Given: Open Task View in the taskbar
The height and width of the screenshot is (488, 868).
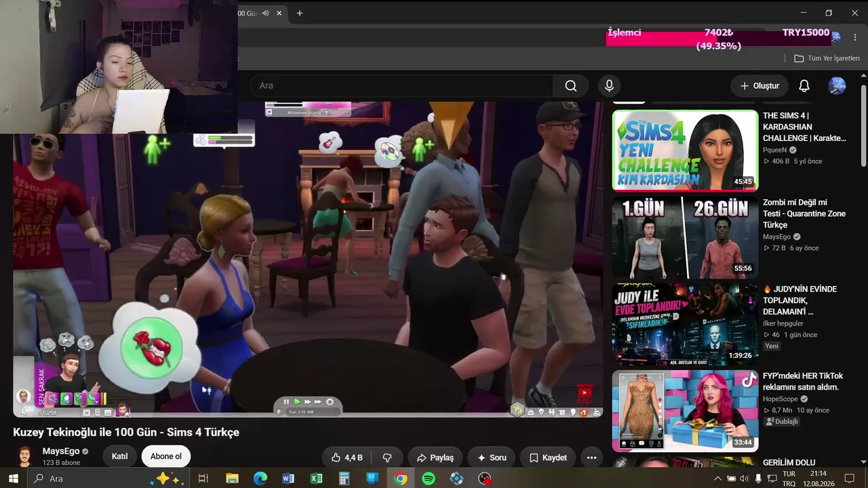Looking at the screenshot, I should (203, 479).
